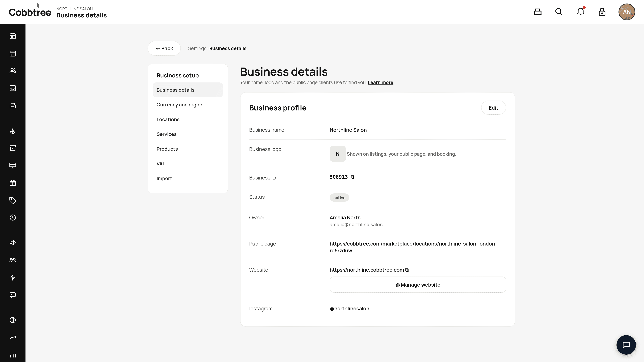Click the lotus leaf sidebar icon
The image size is (644, 362).
[x=13, y=131]
